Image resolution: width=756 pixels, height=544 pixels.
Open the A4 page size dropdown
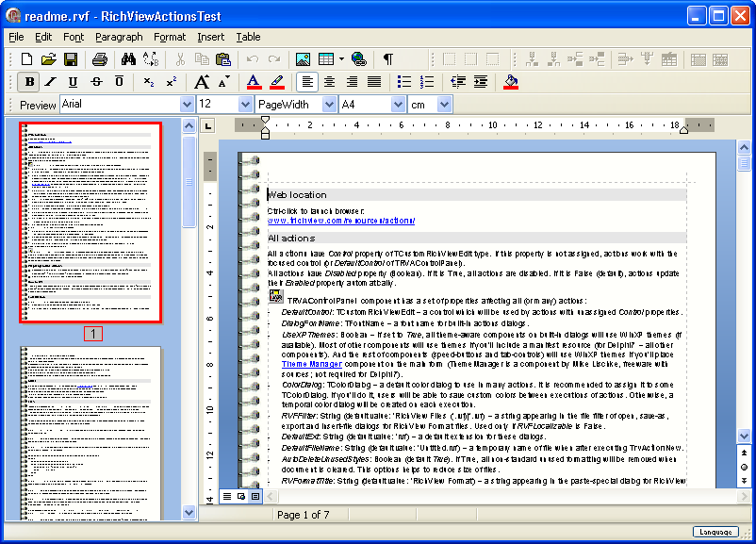397,105
